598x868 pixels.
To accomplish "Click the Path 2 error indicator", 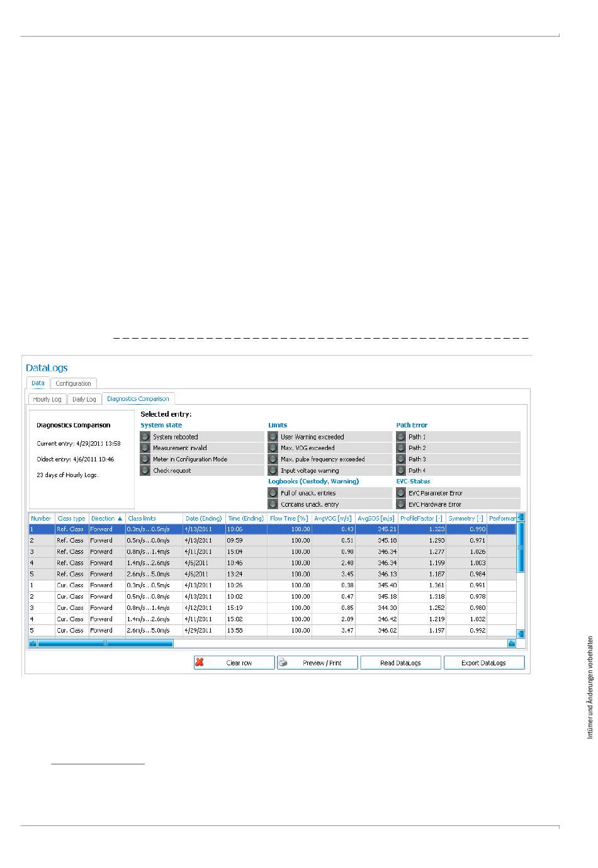I will (401, 448).
